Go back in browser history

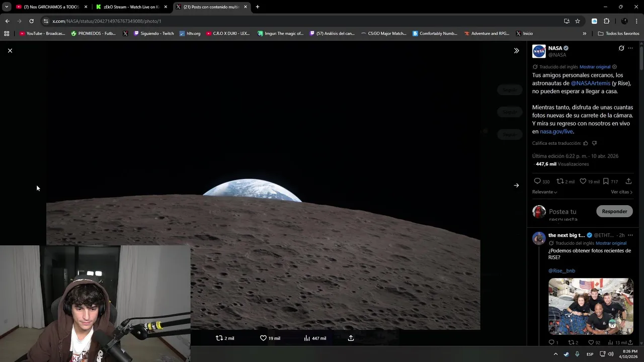click(7, 21)
